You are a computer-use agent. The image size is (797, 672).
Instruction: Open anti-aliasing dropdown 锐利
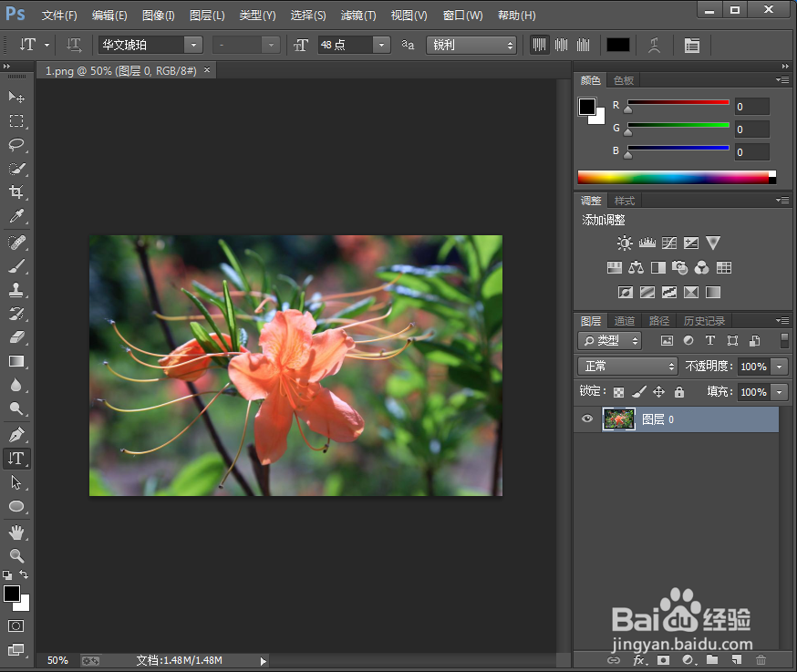[x=471, y=45]
